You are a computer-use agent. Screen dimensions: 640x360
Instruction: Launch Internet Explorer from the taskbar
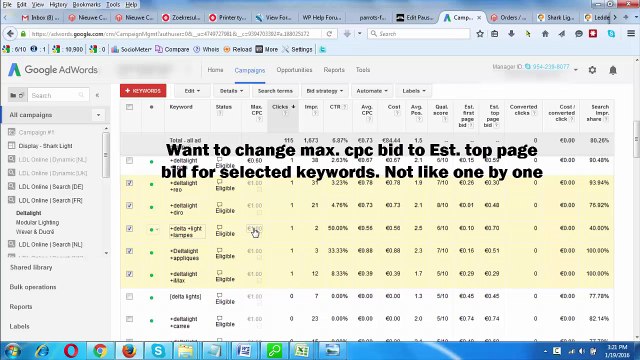(x=42, y=351)
